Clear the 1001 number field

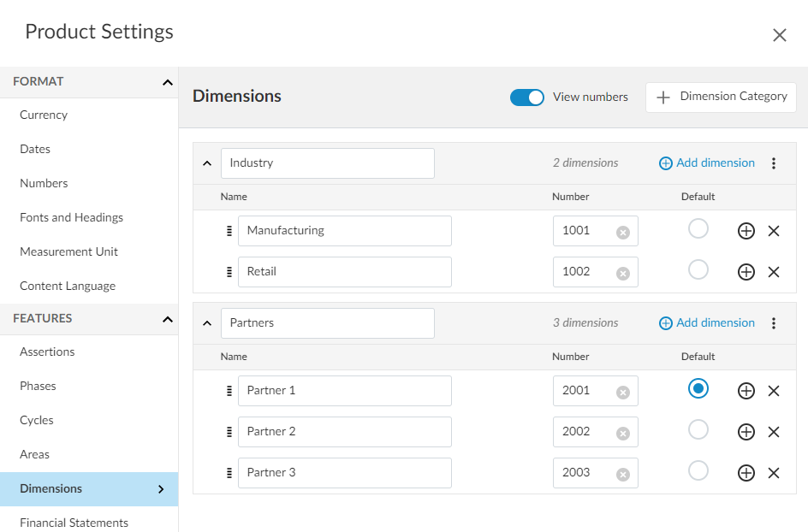[x=623, y=232]
